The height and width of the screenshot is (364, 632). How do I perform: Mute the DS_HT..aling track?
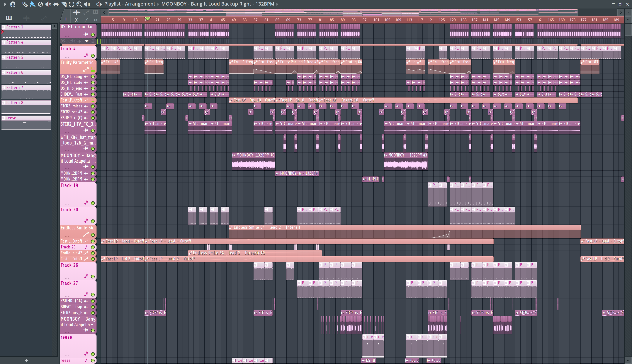pyautogui.click(x=93, y=77)
